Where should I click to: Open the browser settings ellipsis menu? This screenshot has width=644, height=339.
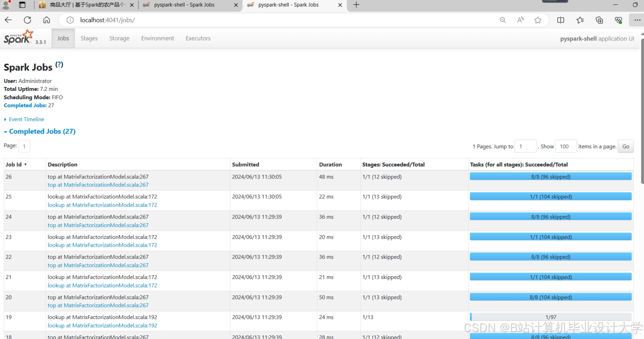(637, 20)
